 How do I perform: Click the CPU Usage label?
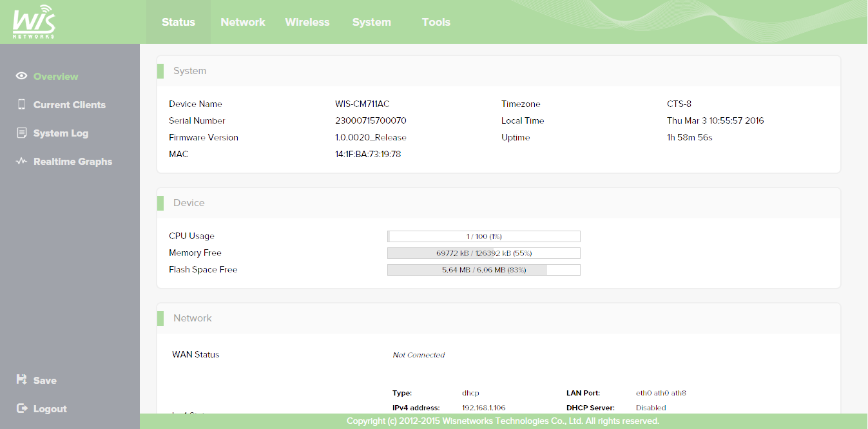191,236
